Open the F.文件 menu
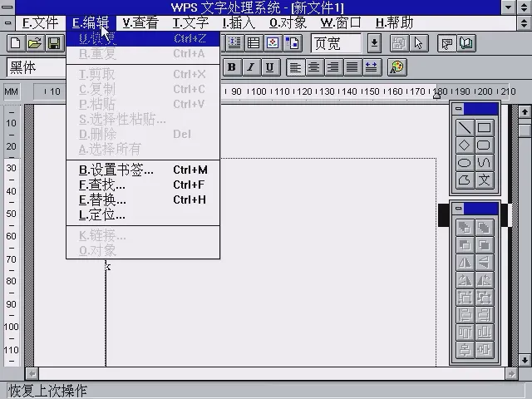The height and width of the screenshot is (399, 532). point(40,23)
